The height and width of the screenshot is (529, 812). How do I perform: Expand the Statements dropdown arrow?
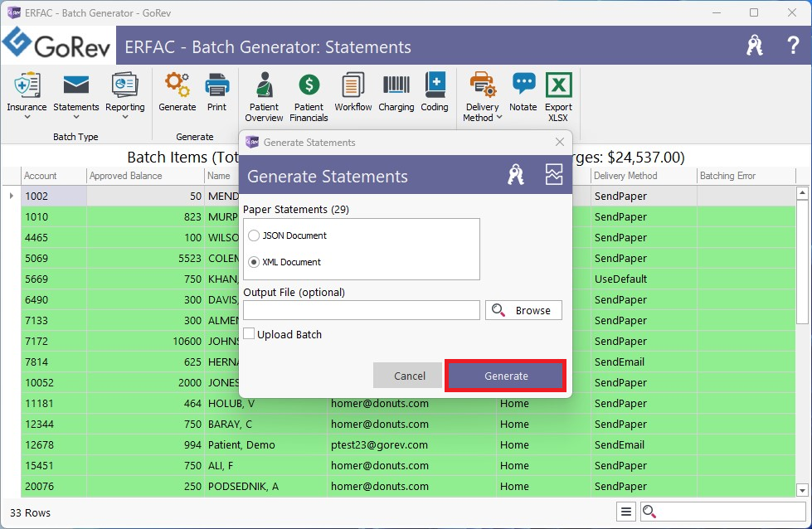76,118
